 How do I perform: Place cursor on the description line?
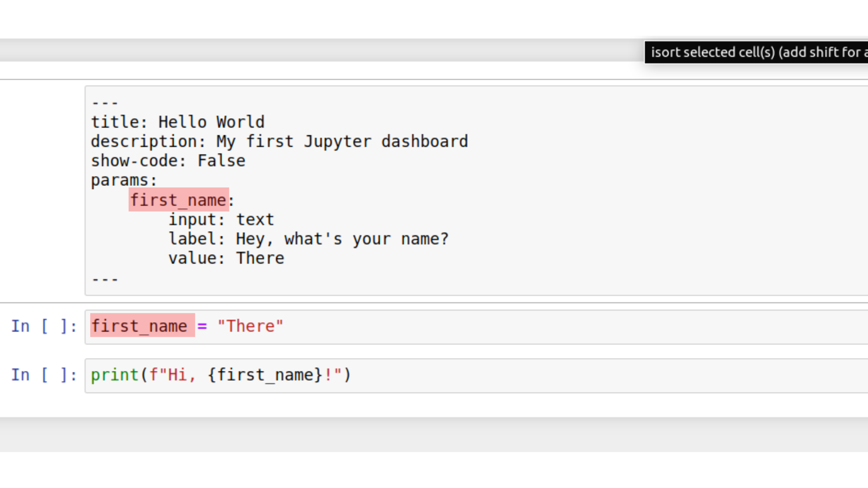click(279, 142)
